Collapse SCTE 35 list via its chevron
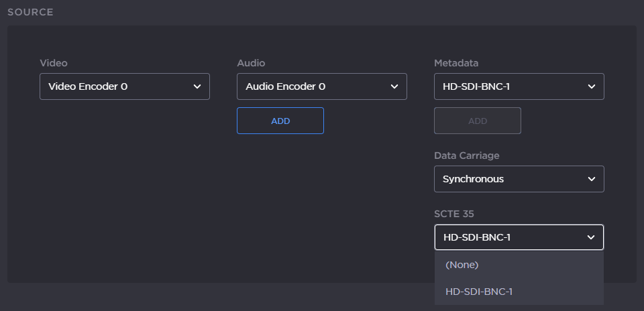Viewport: 644px width, 311px height. point(591,237)
